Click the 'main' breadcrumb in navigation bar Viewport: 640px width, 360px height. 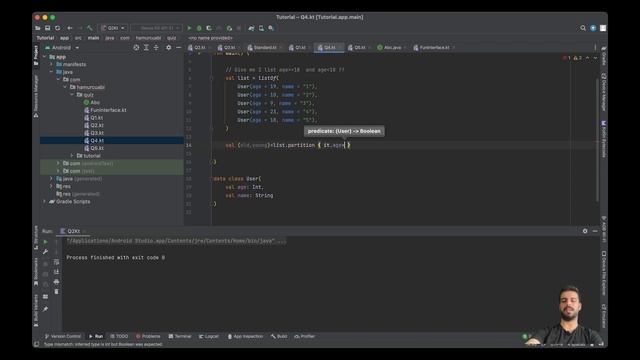pyautogui.click(x=93, y=38)
